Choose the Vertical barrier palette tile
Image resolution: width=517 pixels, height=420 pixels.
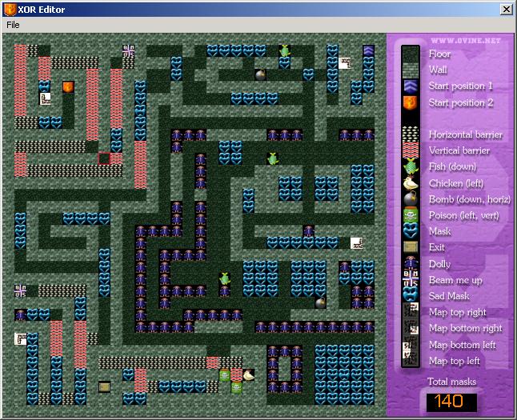pos(411,150)
